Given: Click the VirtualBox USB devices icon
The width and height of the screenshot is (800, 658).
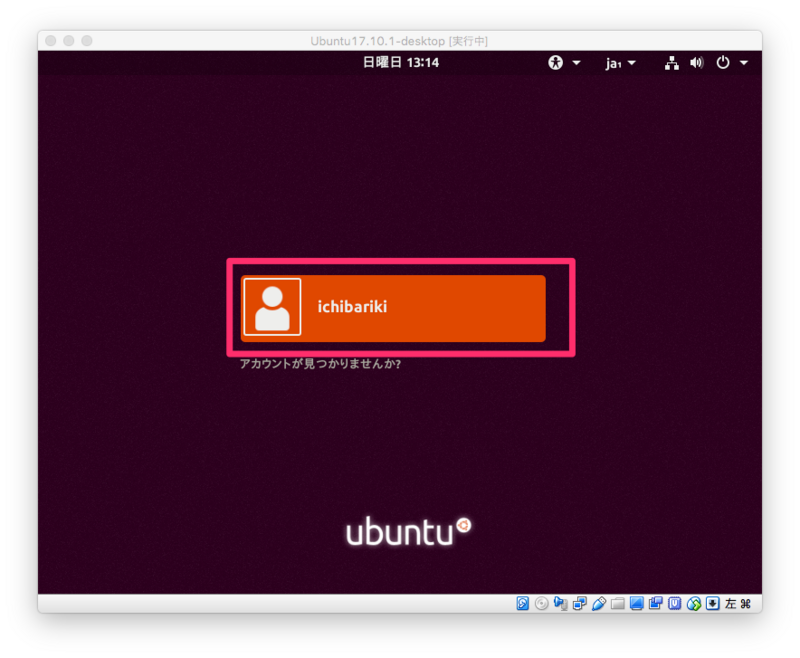Looking at the screenshot, I should tap(598, 603).
